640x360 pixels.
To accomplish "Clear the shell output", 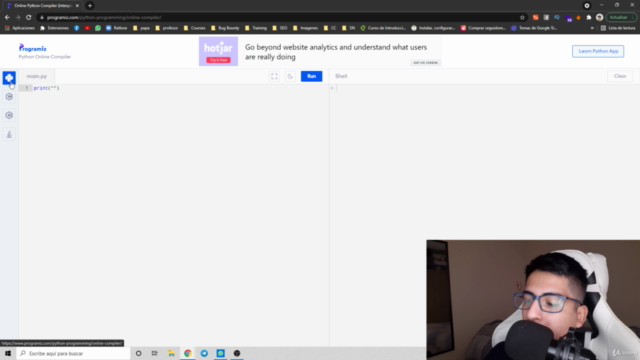I will coord(620,76).
